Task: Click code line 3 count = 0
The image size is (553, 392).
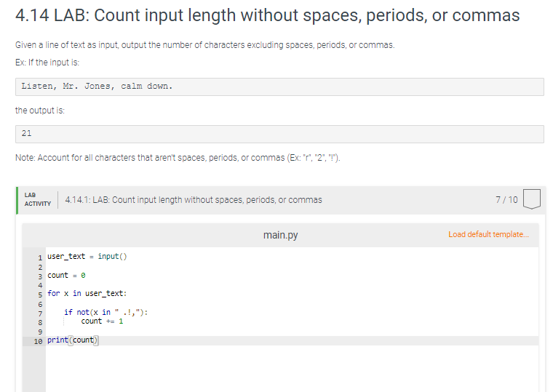Action: point(66,276)
